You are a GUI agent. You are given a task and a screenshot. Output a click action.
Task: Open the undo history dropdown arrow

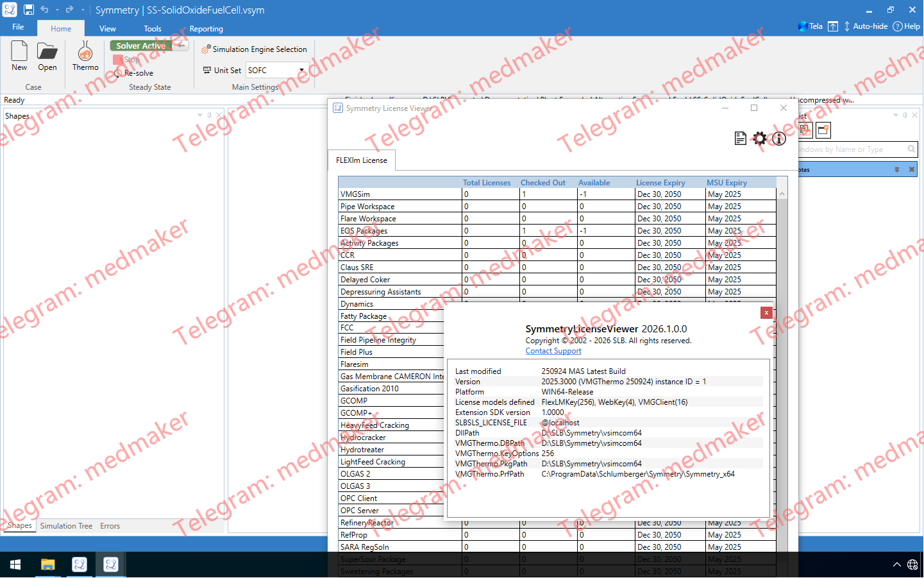(57, 10)
